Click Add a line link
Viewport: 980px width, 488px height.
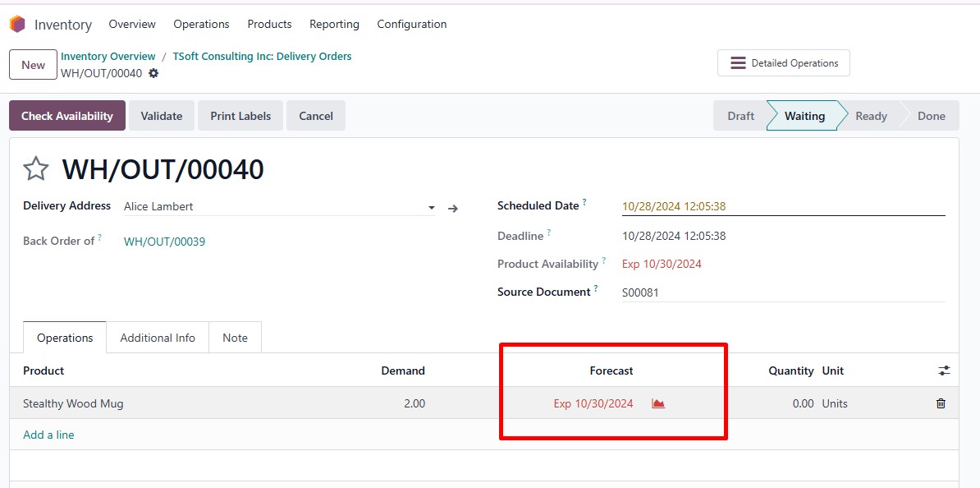[48, 435]
